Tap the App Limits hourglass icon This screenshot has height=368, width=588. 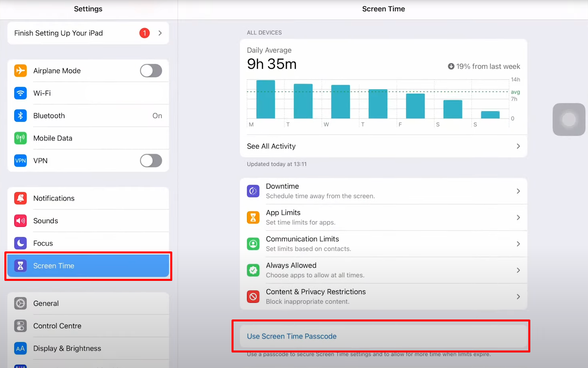click(253, 218)
